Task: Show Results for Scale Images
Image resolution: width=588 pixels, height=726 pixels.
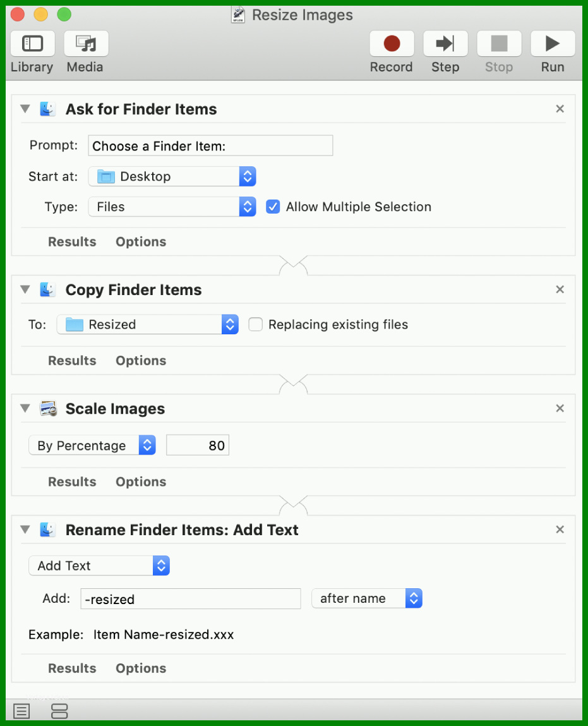Action: (72, 482)
